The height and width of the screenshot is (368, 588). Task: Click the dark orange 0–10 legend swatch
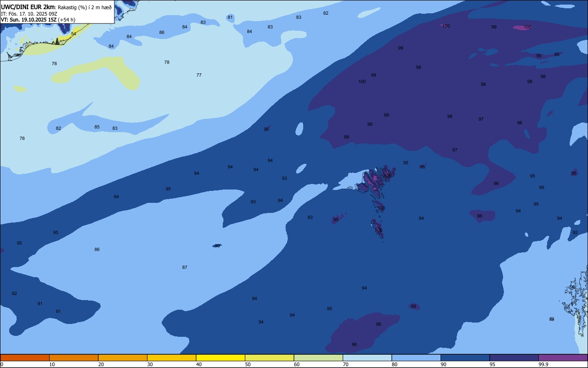click(x=25, y=357)
